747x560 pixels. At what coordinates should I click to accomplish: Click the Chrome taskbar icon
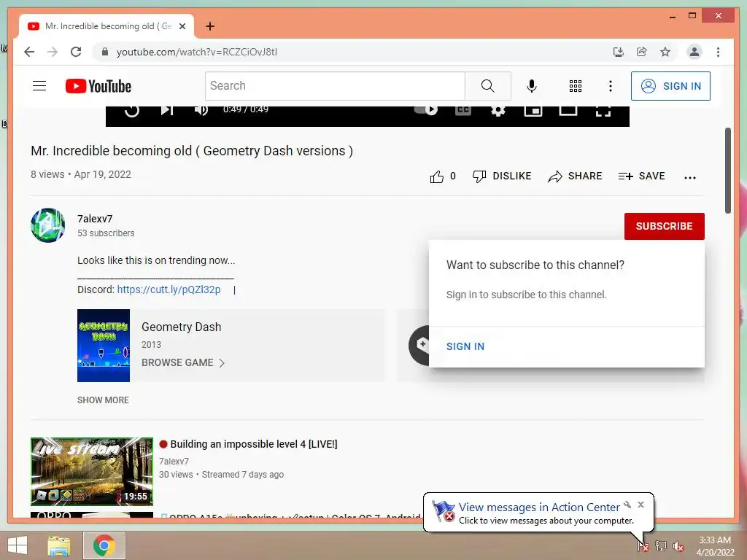coord(104,545)
